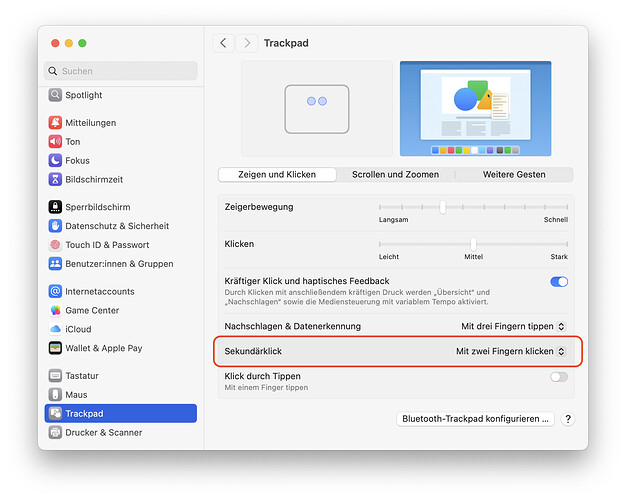Click Bluetooth-Trackpad konfigurieren button
This screenshot has height=500, width=626.
(475, 419)
